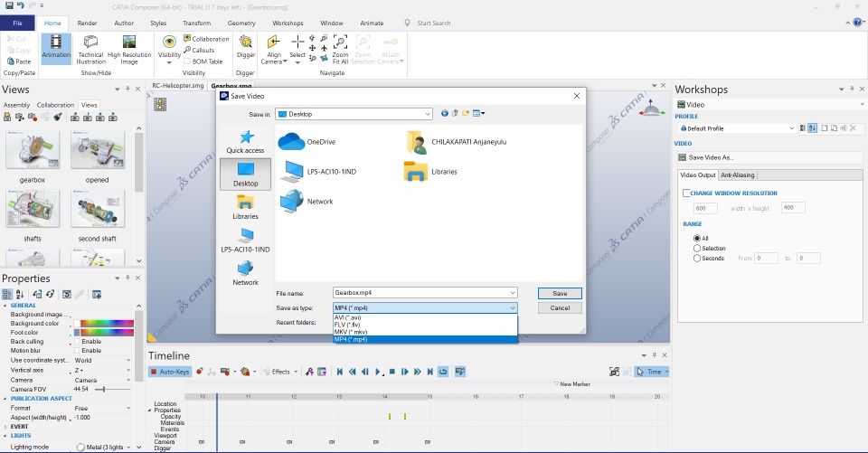Select the gearbox view thumbnail
The height and width of the screenshot is (453, 868).
[33, 150]
